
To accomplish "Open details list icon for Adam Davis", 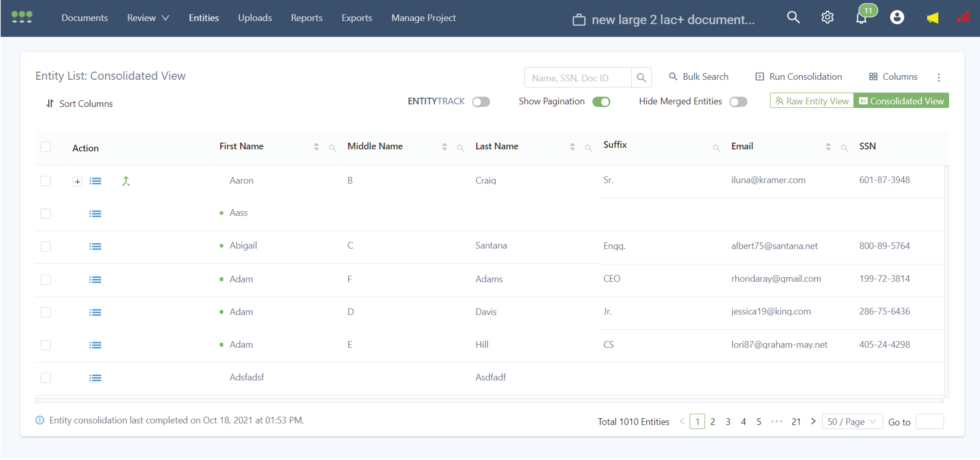I will point(95,313).
